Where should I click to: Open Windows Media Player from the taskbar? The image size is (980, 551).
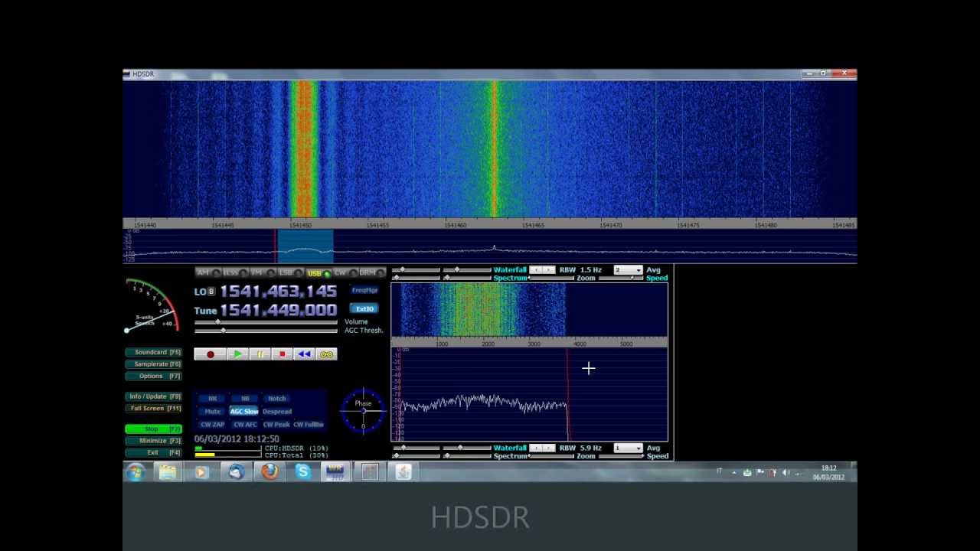[x=201, y=473]
